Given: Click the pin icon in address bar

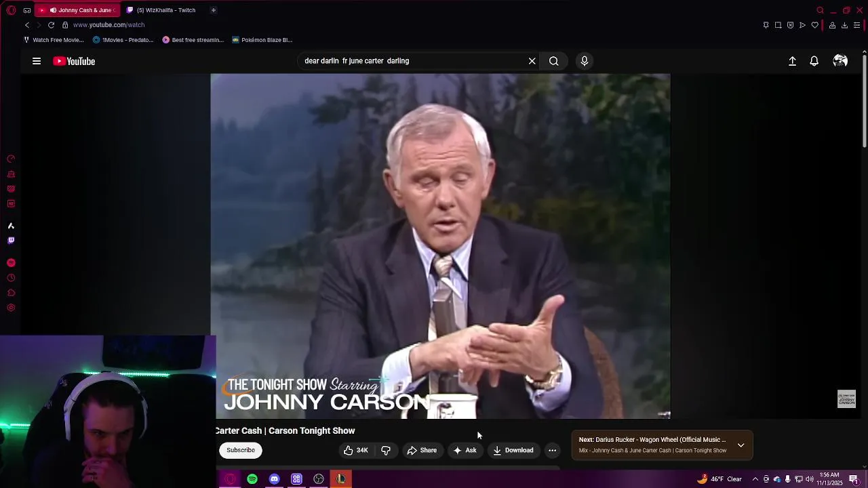Looking at the screenshot, I should point(766,25).
